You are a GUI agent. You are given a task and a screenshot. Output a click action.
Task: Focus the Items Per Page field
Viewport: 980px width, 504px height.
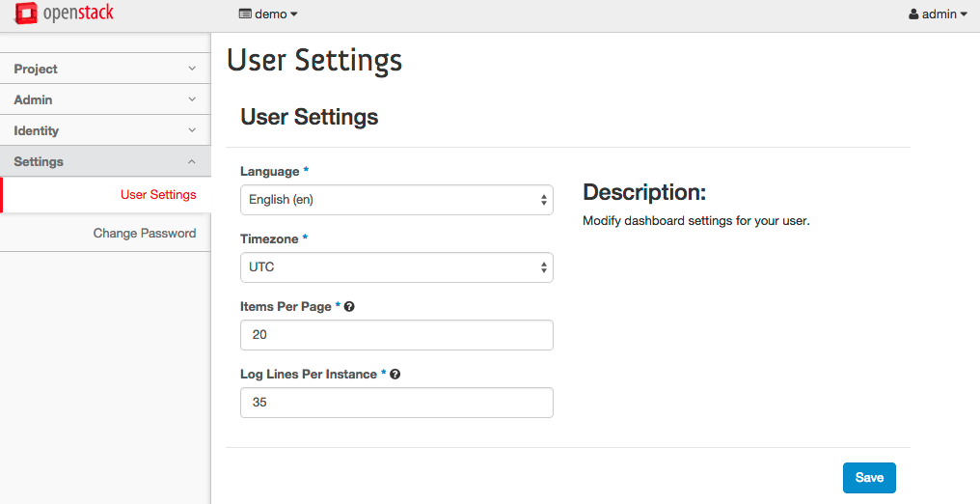[396, 334]
